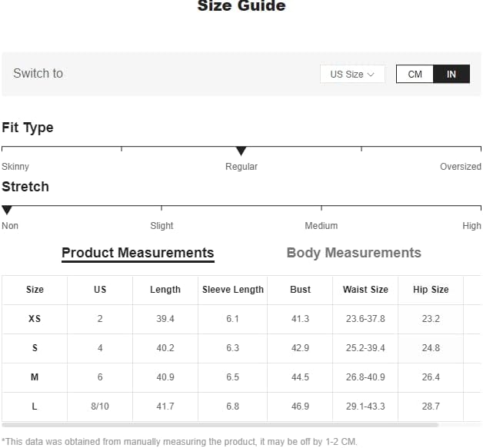
Task: Switch units to CM
Action: 415,75
